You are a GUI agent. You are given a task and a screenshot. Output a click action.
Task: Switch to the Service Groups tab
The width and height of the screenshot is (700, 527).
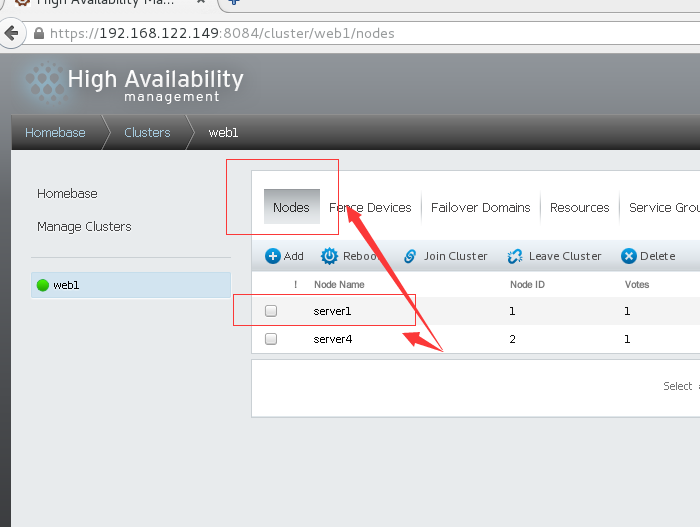coord(664,208)
